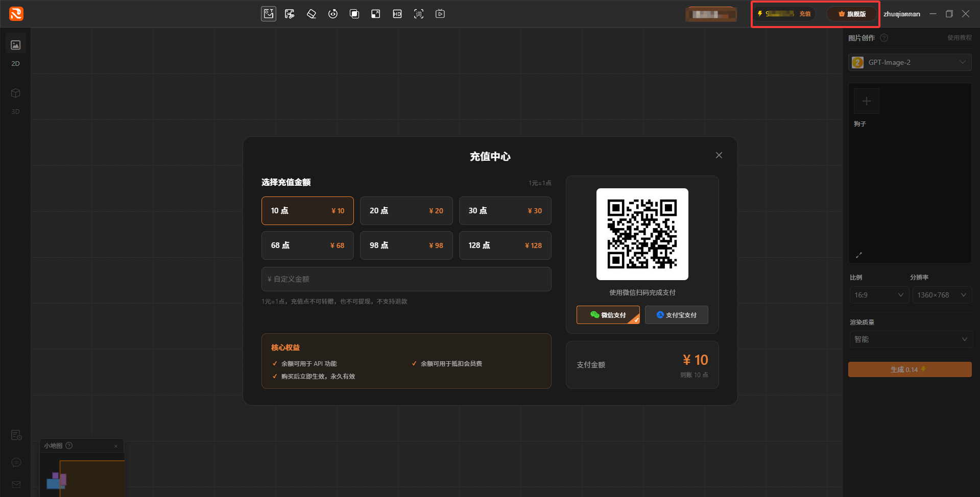Click the prompt extraction 词 icon
The image size is (980, 497).
coord(419,14)
